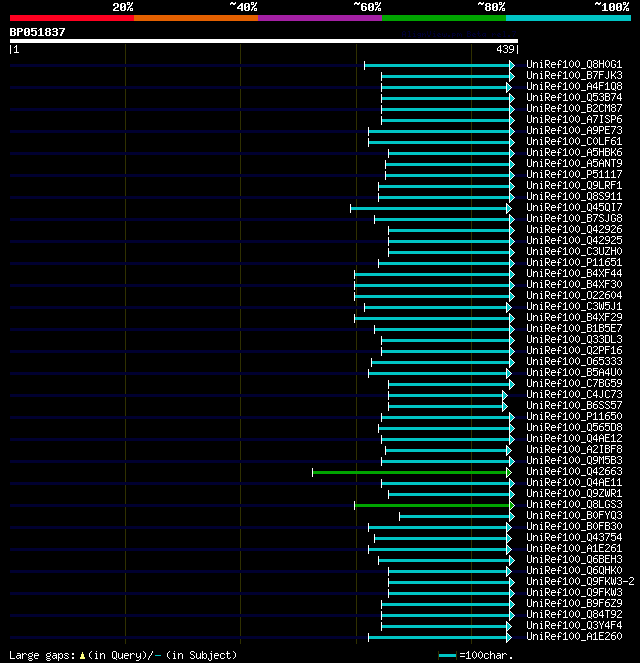The height and width of the screenshot is (663, 640).
Task: Click UniRef100_Q42926 subject label
Action: [x=574, y=230]
